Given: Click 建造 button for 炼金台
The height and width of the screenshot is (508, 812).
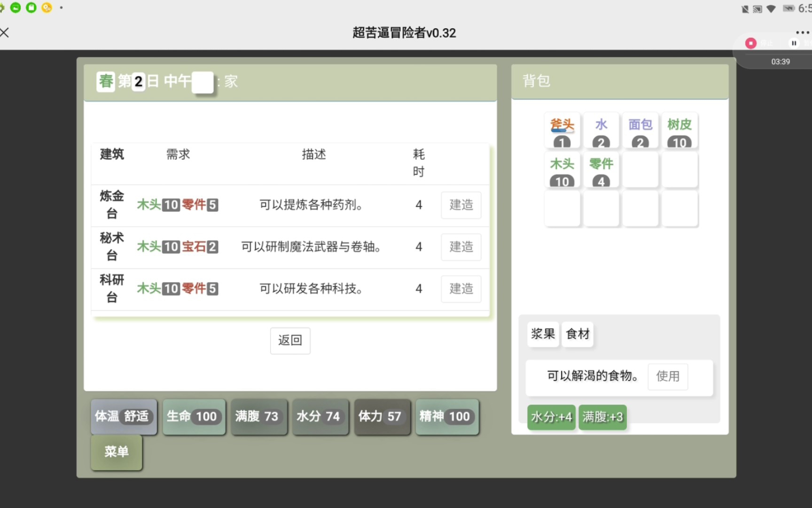Looking at the screenshot, I should pos(461,205).
